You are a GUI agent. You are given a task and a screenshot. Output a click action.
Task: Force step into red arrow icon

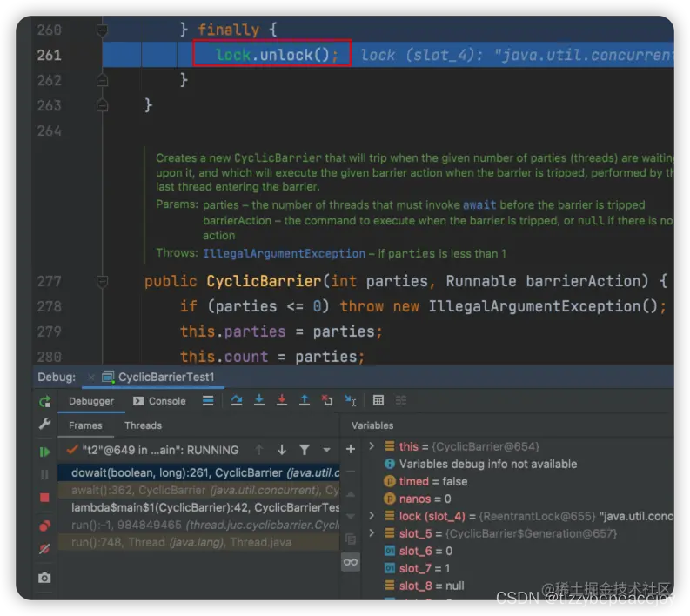pos(282,400)
